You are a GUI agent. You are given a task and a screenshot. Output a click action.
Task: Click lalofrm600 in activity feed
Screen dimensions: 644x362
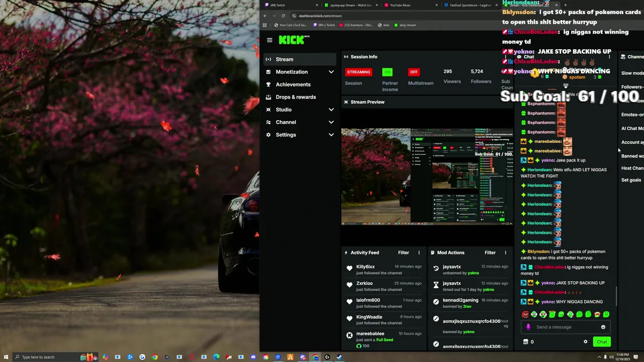coord(368,300)
